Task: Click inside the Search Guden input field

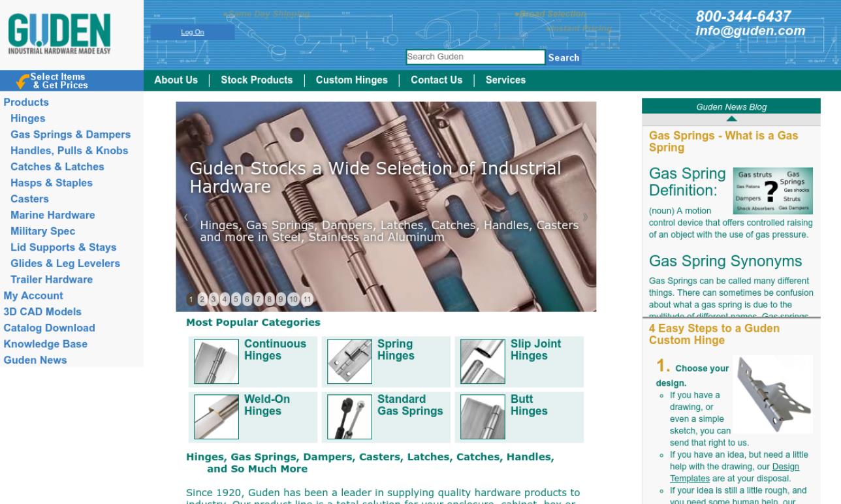Action: [x=475, y=57]
